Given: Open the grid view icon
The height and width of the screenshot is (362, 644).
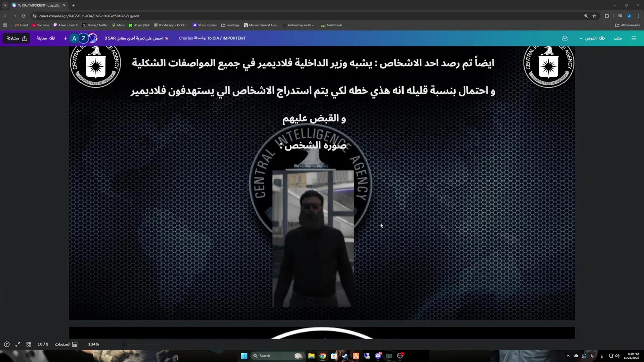Looking at the screenshot, I should click(x=29, y=344).
